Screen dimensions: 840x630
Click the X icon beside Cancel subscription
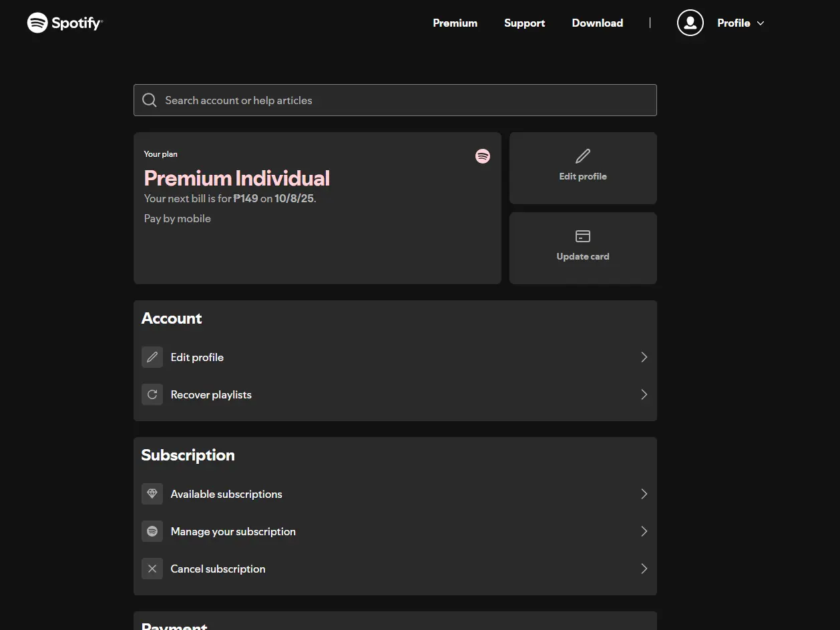[x=152, y=569]
